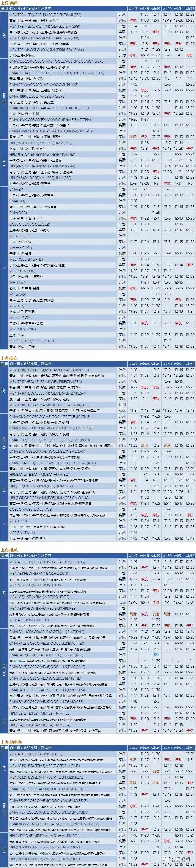Viewport: 196px width, 868px height.
Task: Click row HPL(MD1)ONE(MD1)YML(MD1)HMM(MD1)
Action: point(63,835)
